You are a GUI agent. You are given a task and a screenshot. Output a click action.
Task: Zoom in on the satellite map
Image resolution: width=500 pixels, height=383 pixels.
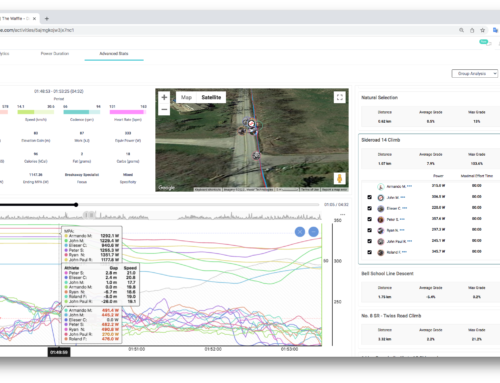[164, 97]
